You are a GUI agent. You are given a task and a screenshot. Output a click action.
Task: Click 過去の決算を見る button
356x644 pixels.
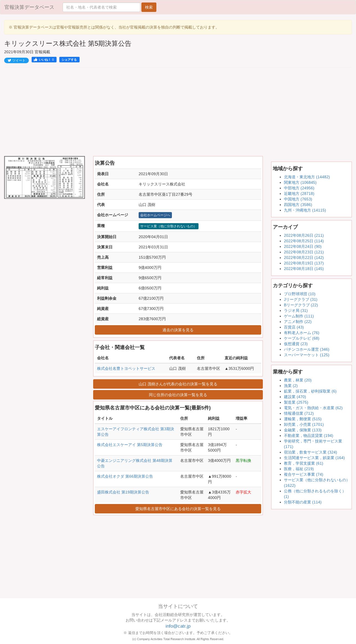pyautogui.click(x=178, y=330)
